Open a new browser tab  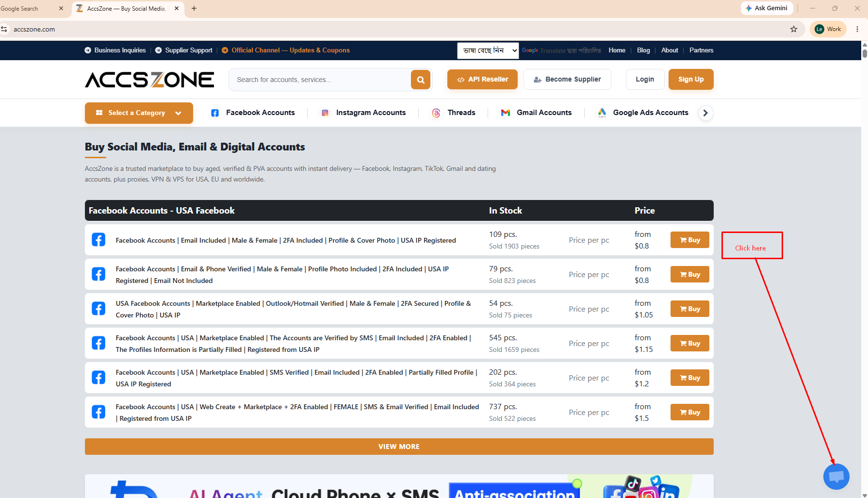coord(194,8)
